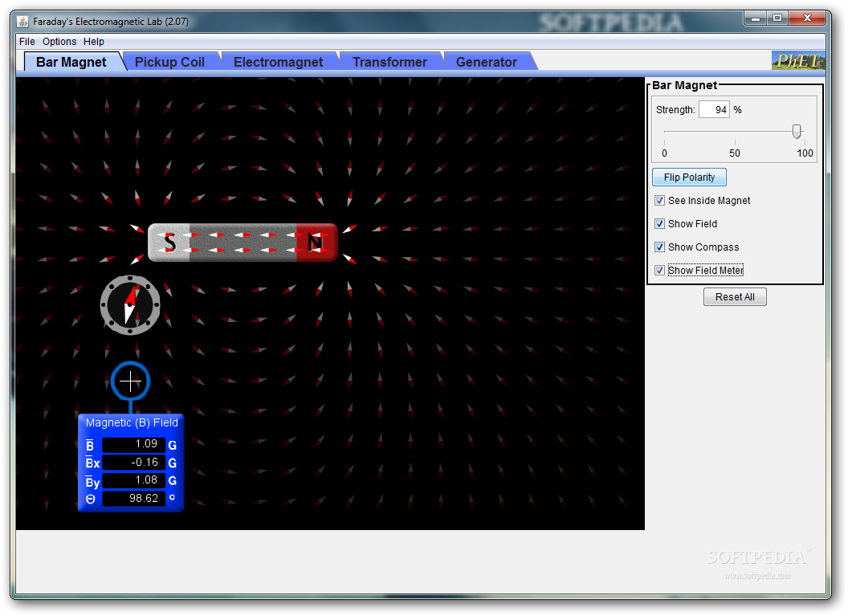This screenshot has width=848, height=616.
Task: Click the slider tick label 50
Action: pos(735,153)
